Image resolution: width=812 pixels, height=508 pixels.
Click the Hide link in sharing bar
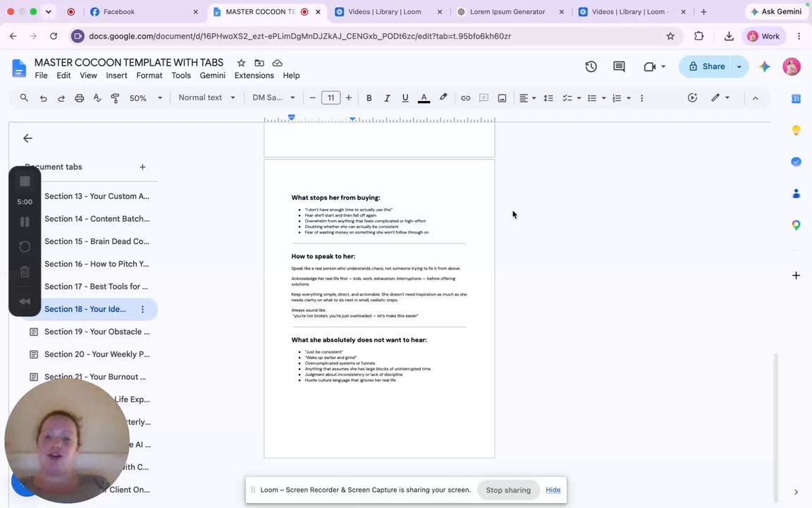pyautogui.click(x=553, y=490)
